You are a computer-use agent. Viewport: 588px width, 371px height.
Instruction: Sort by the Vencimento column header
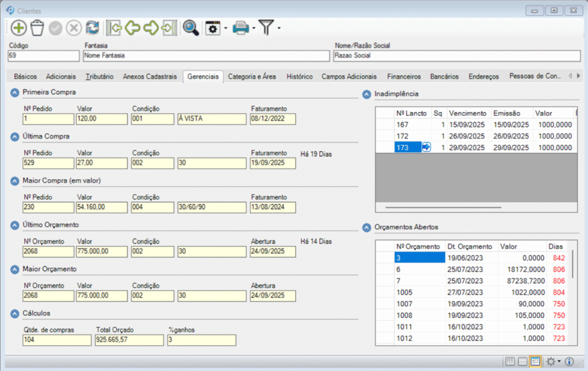click(x=467, y=114)
